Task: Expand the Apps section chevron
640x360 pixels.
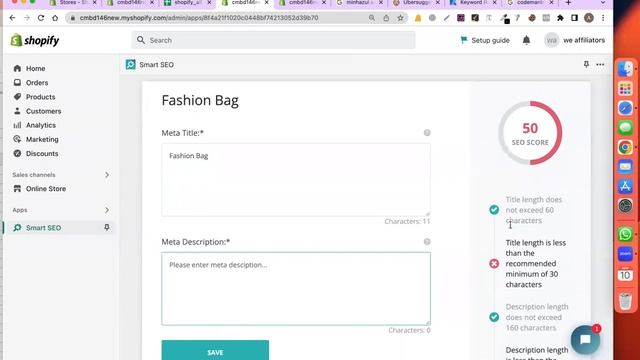Action: (107, 210)
